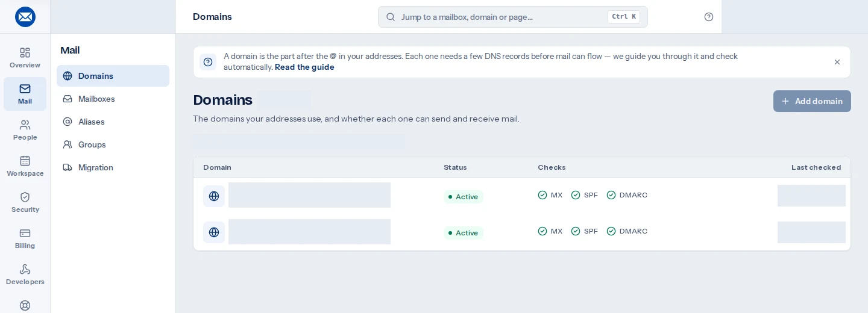
Task: Open the Groups menu item
Action: pyautogui.click(x=113, y=144)
